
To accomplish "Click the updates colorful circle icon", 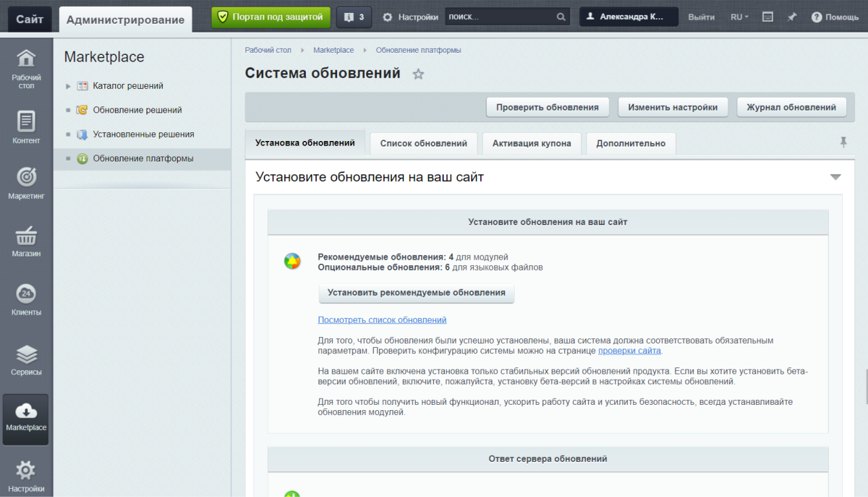I will 292,262.
